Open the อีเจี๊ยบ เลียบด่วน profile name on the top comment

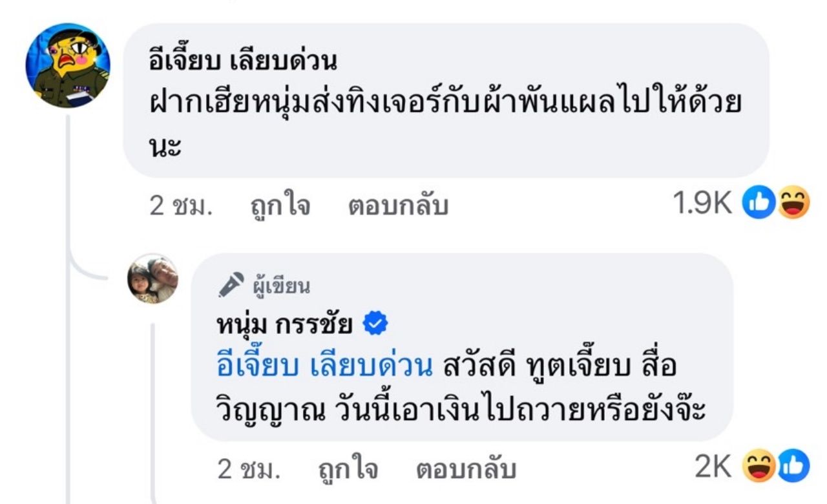[x=242, y=62]
